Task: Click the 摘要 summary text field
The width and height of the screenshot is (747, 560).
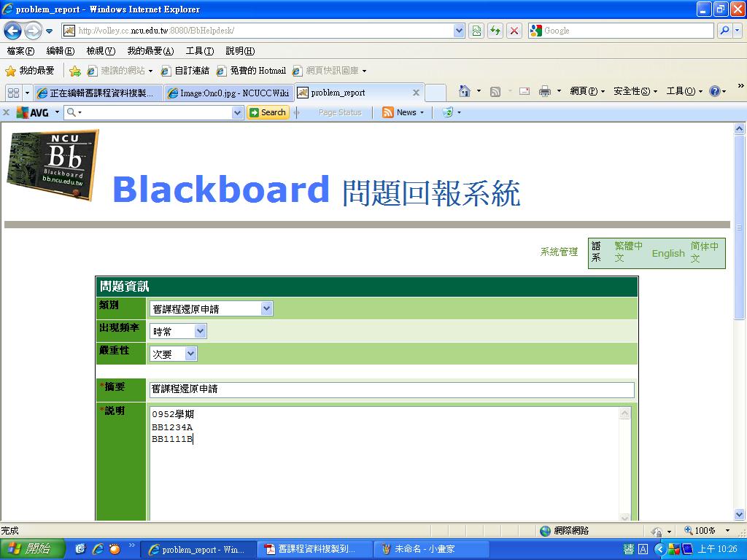Action: click(x=391, y=389)
